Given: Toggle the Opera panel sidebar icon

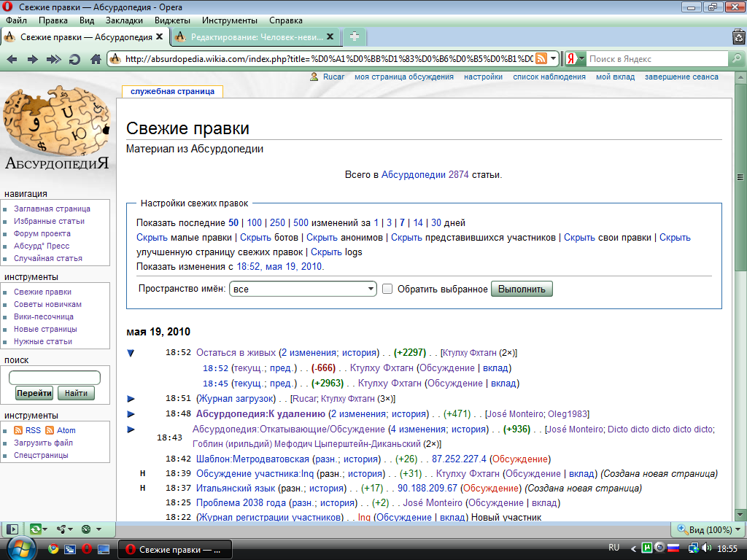Looking at the screenshot, I should tap(12, 529).
